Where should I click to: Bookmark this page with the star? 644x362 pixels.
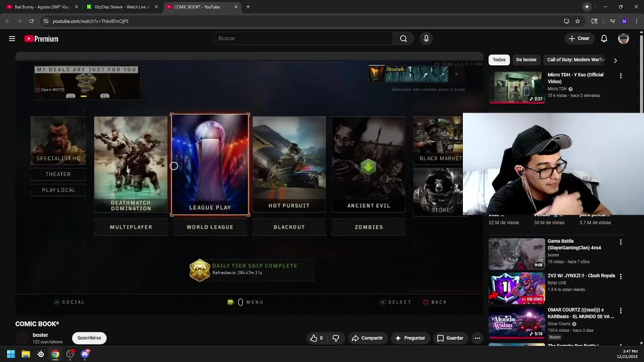coord(578,21)
